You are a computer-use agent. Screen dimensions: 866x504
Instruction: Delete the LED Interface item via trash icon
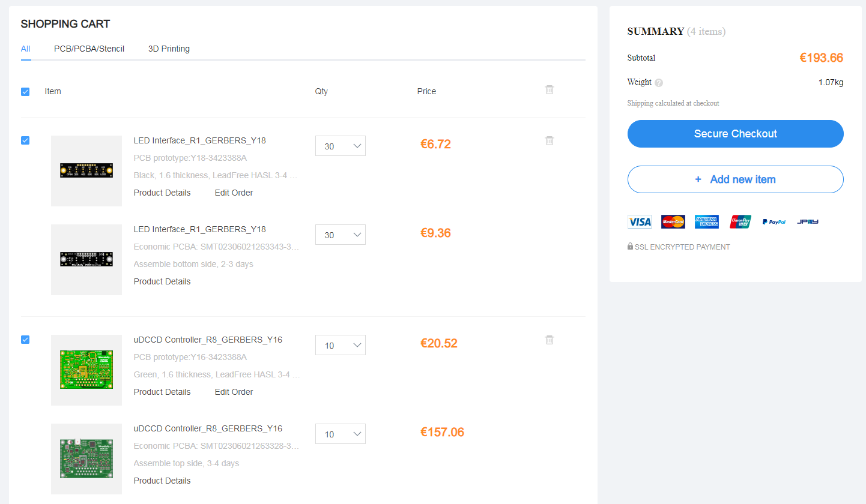click(x=549, y=141)
